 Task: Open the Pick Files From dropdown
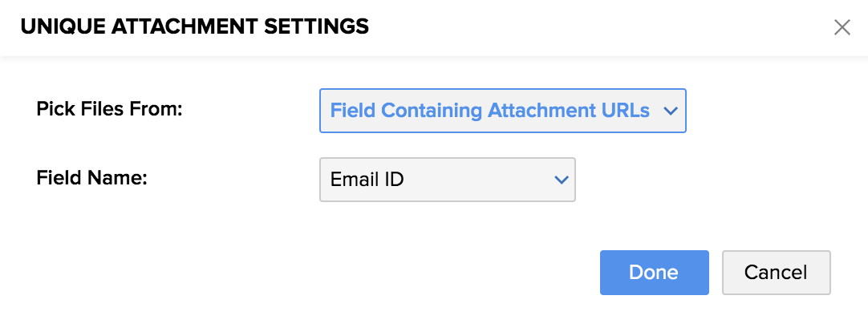(502, 111)
